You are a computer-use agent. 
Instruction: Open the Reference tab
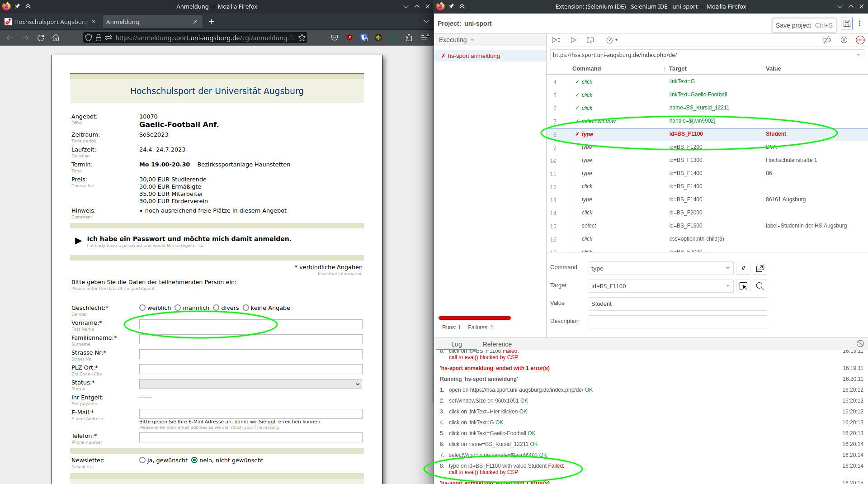pyautogui.click(x=497, y=344)
